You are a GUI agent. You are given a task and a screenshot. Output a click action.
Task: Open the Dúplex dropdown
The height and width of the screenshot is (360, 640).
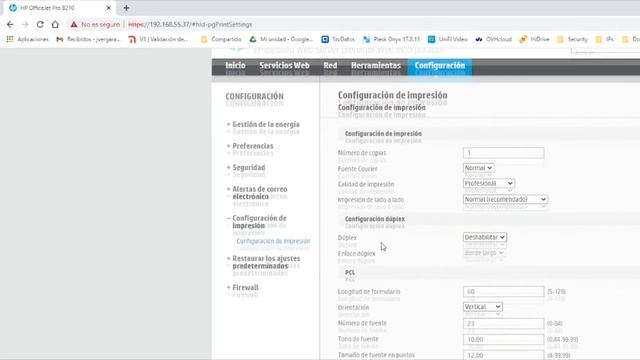[485, 237]
